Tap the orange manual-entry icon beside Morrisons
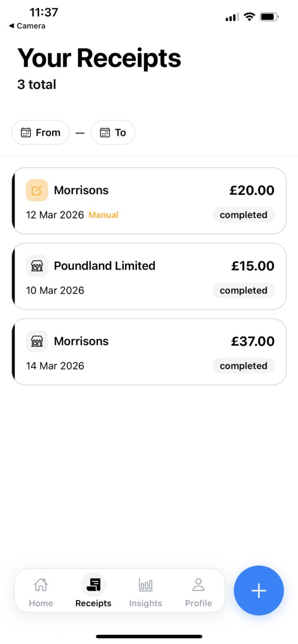This screenshot has height=644, width=298. [x=37, y=190]
